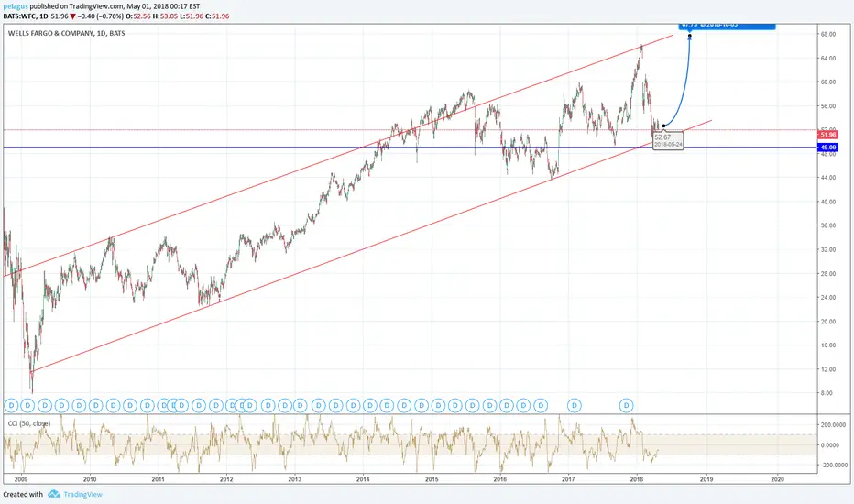The width and height of the screenshot is (854, 504).
Task: Click the chart title 'WELLS FARGO & COMPANY, 1D, BATS'
Action: click(x=67, y=33)
